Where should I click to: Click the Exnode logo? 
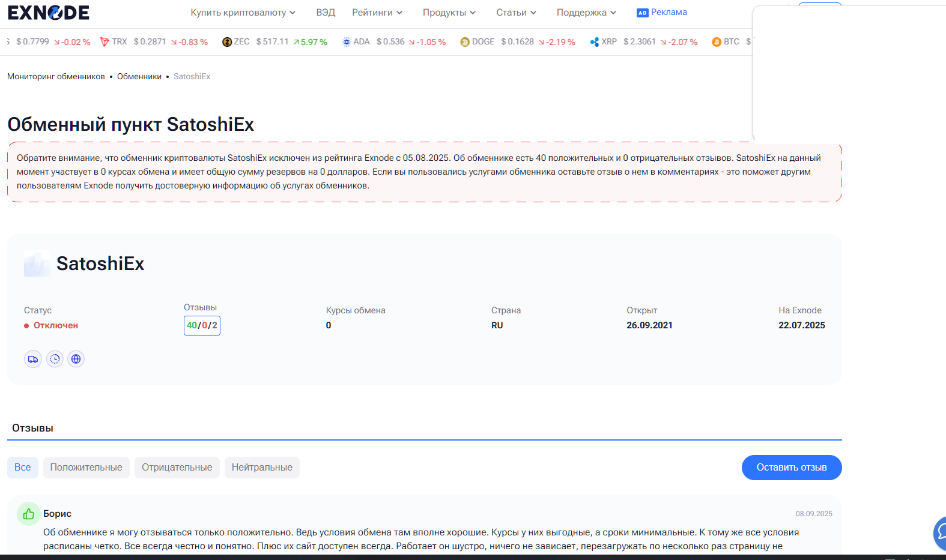click(48, 12)
